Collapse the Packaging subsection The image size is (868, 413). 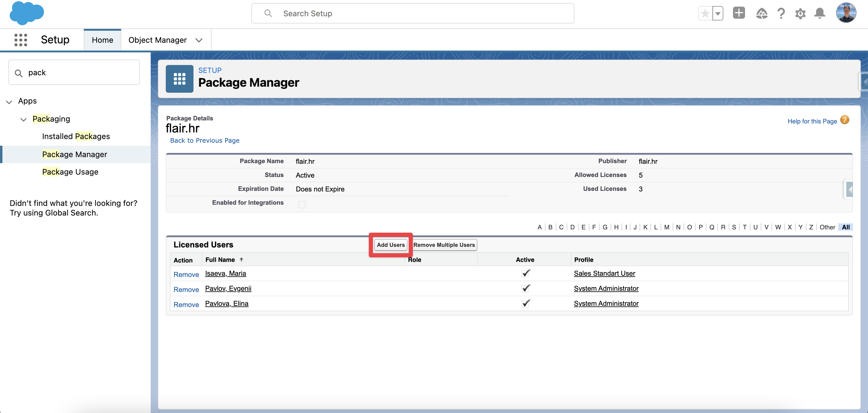pos(23,119)
